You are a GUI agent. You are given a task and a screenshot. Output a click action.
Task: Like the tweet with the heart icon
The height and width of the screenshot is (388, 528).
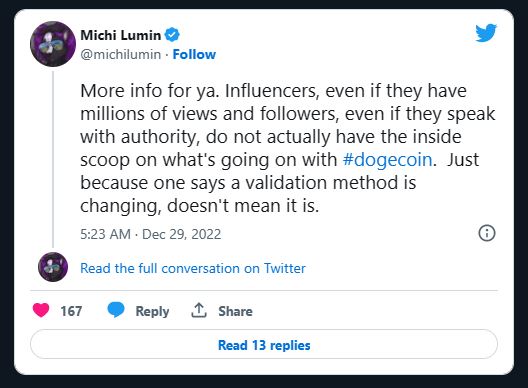coord(41,310)
